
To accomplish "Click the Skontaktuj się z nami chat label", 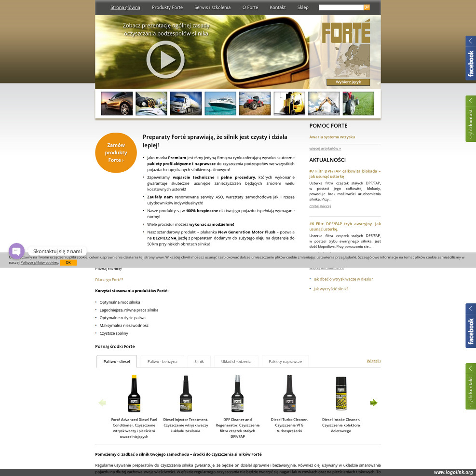I will (57, 251).
